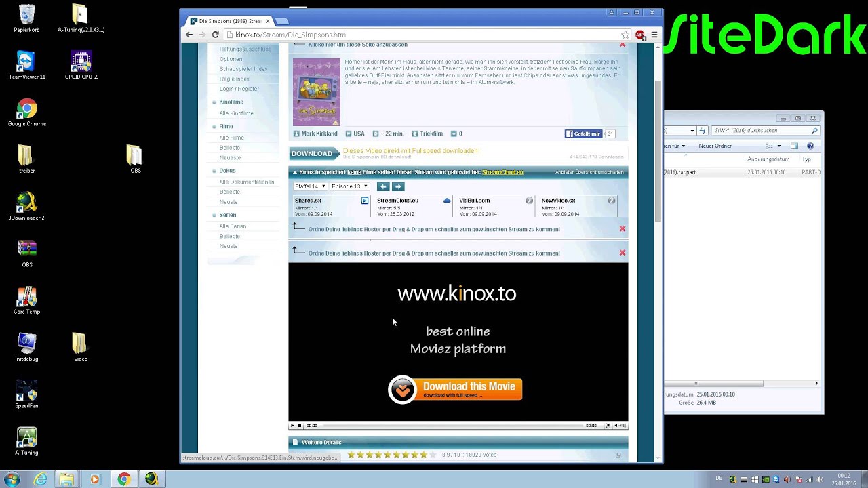Image resolution: width=868 pixels, height=488 pixels.
Task: Close second drag & drop hint
Action: (x=623, y=253)
